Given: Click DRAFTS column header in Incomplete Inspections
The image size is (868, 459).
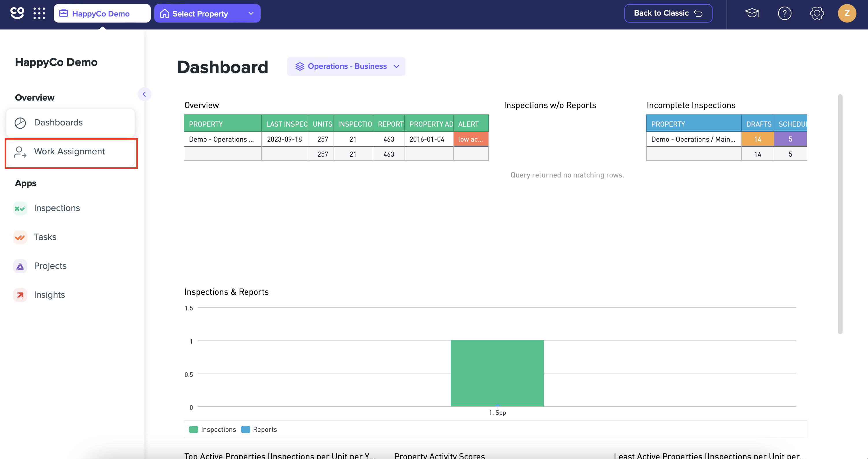Looking at the screenshot, I should (x=758, y=124).
